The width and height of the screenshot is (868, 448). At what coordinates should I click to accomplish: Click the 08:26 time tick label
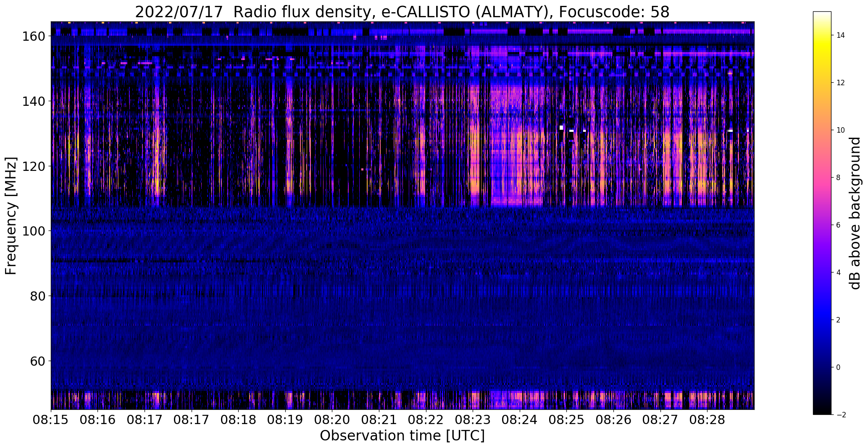point(613,420)
